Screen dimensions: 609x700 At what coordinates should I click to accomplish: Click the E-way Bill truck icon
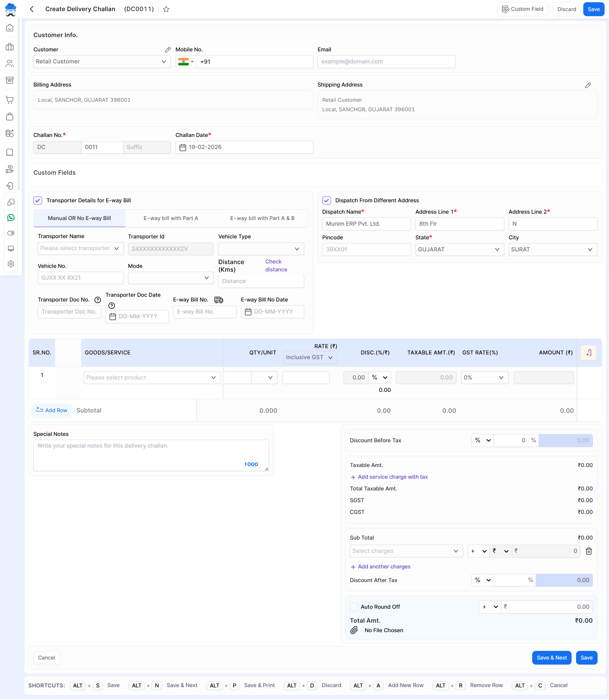[x=219, y=300]
